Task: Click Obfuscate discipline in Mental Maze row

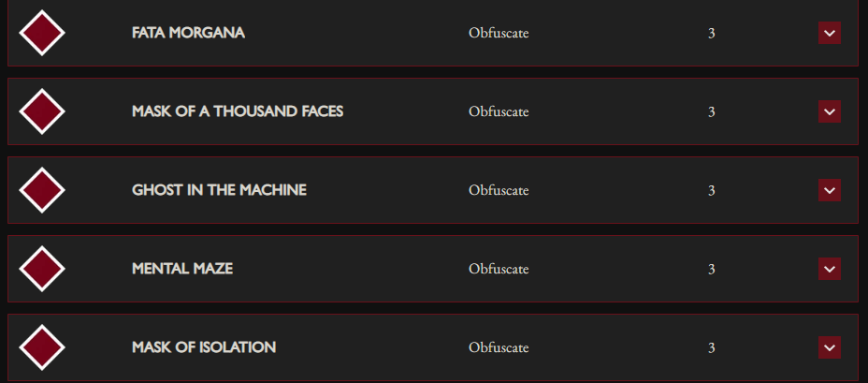Action: [499, 270]
